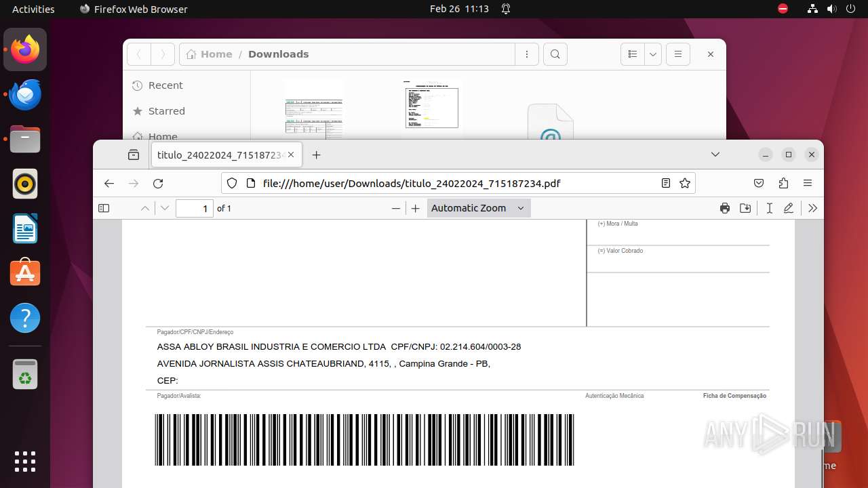This screenshot has height=488, width=868.
Task: Open clock and calendar Feb 26
Action: click(x=459, y=9)
